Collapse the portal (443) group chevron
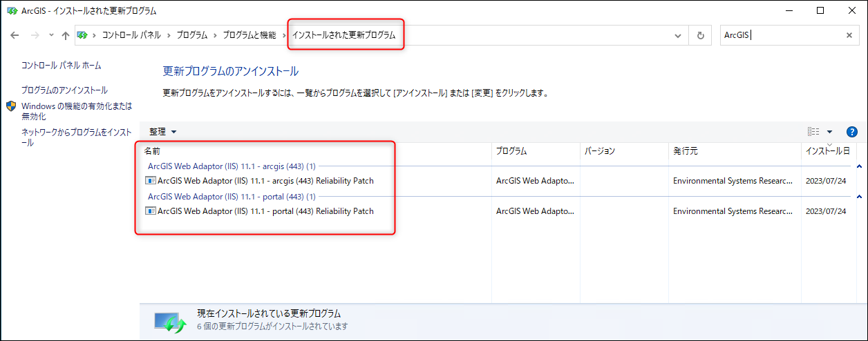Screen dimensions: 868x341 click(859, 197)
